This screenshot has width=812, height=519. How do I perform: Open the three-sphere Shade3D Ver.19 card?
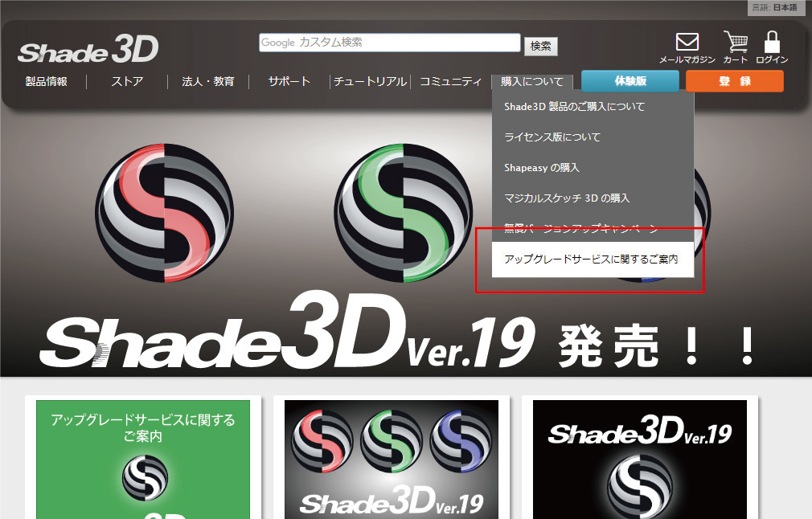click(392, 460)
